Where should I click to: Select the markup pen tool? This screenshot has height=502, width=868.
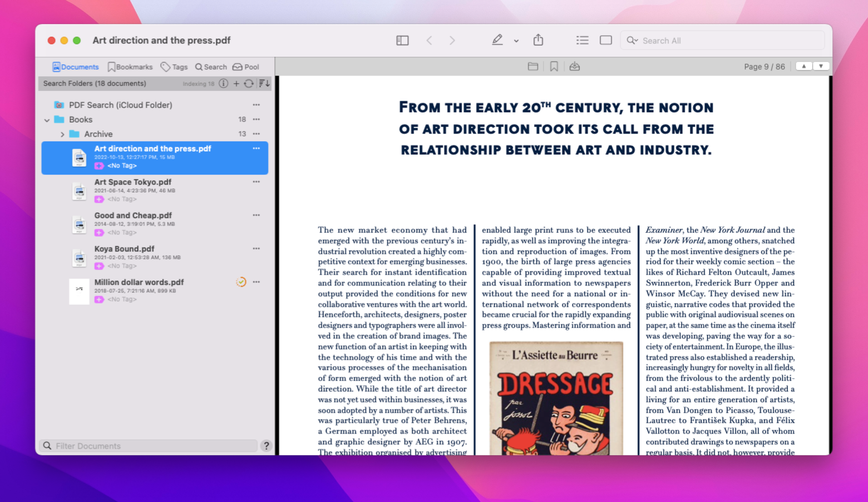point(497,40)
